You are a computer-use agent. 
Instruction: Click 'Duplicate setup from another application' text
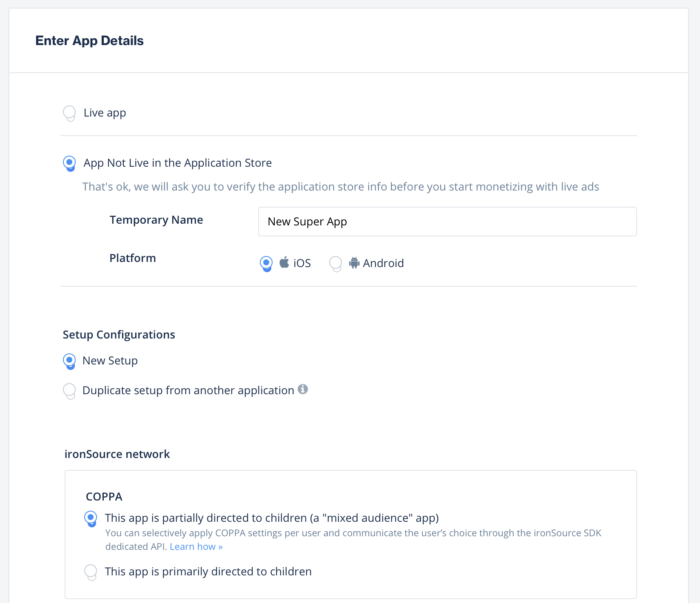[x=188, y=390]
